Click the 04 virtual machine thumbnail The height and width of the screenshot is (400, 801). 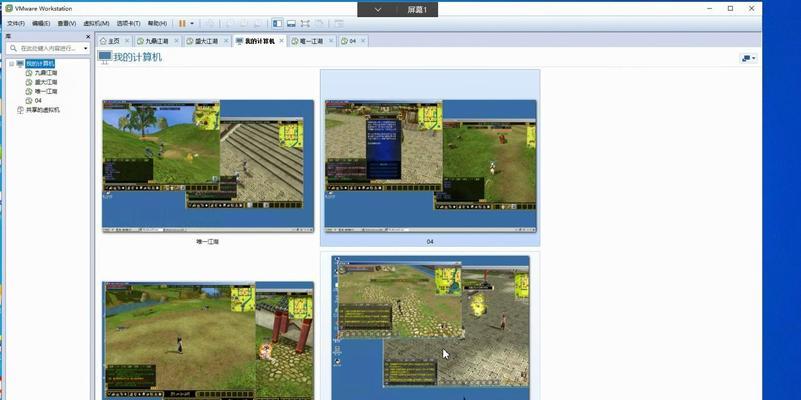coord(431,166)
